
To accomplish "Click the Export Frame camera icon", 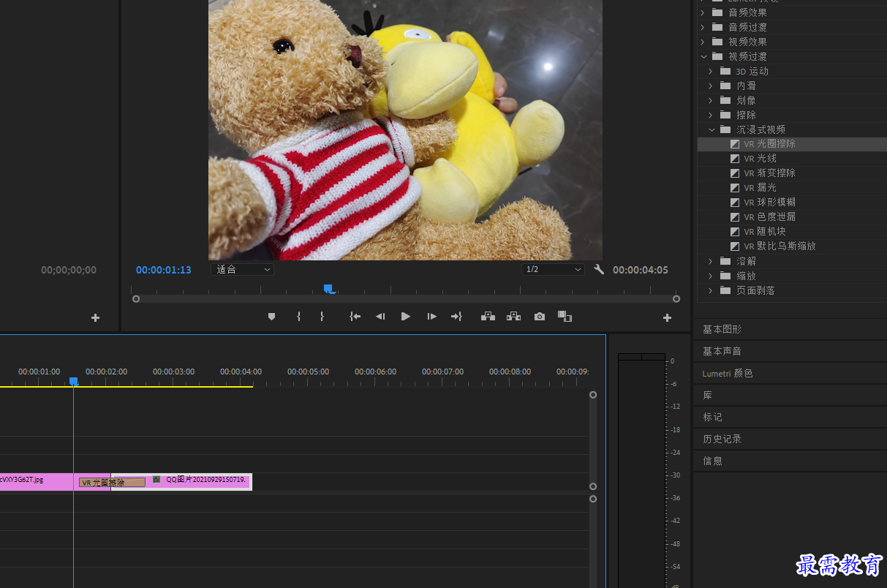I will (540, 317).
